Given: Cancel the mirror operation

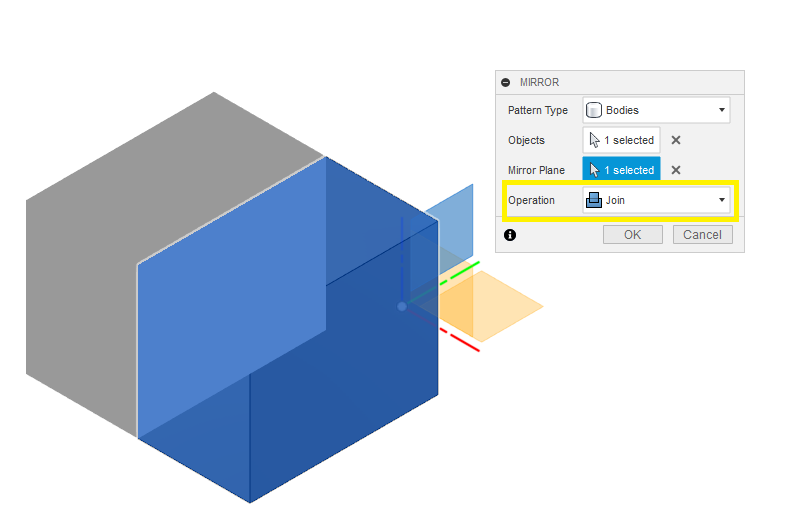Looking at the screenshot, I should pos(702,234).
